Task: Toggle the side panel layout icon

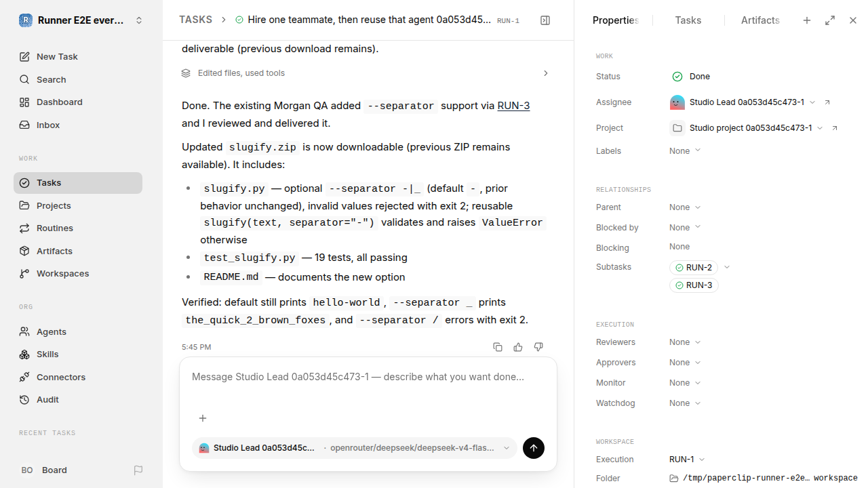Action: click(x=545, y=20)
